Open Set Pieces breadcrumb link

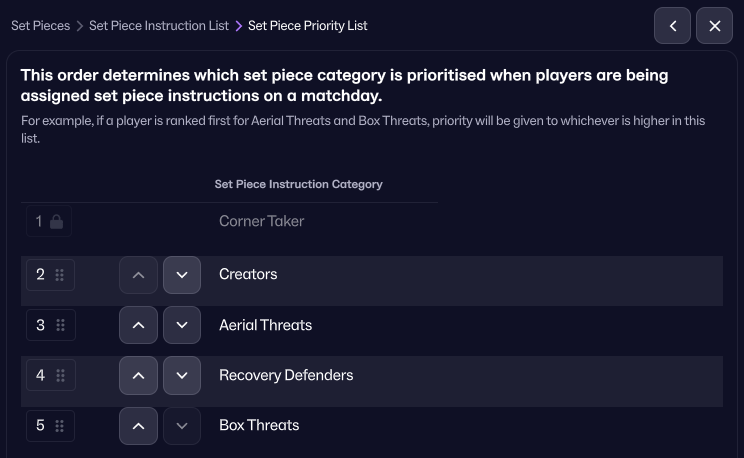[40, 26]
